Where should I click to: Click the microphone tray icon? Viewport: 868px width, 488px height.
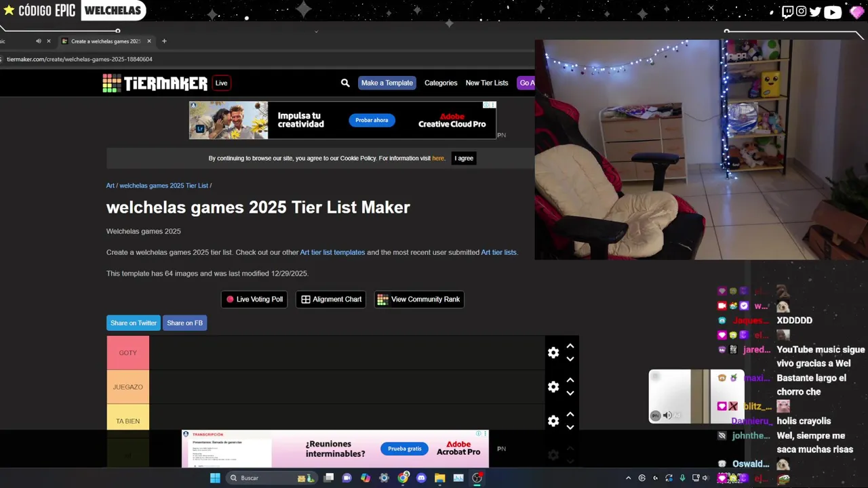click(682, 478)
